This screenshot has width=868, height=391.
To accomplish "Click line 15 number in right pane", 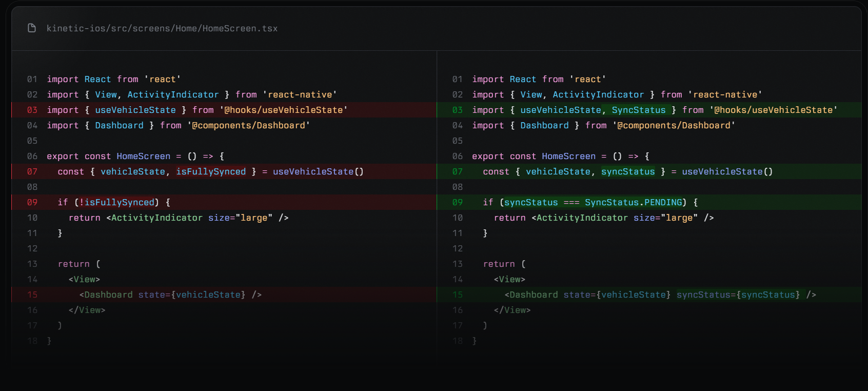I will click(458, 295).
